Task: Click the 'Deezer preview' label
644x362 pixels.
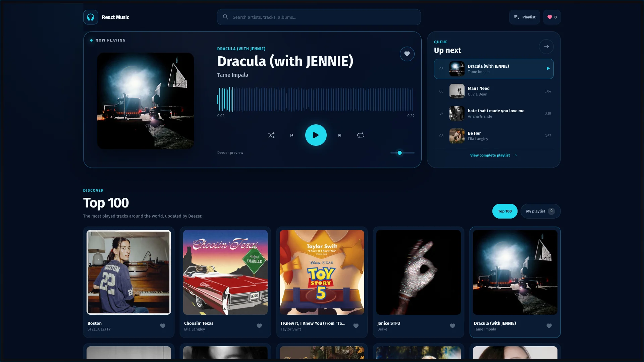Action: coord(230,153)
